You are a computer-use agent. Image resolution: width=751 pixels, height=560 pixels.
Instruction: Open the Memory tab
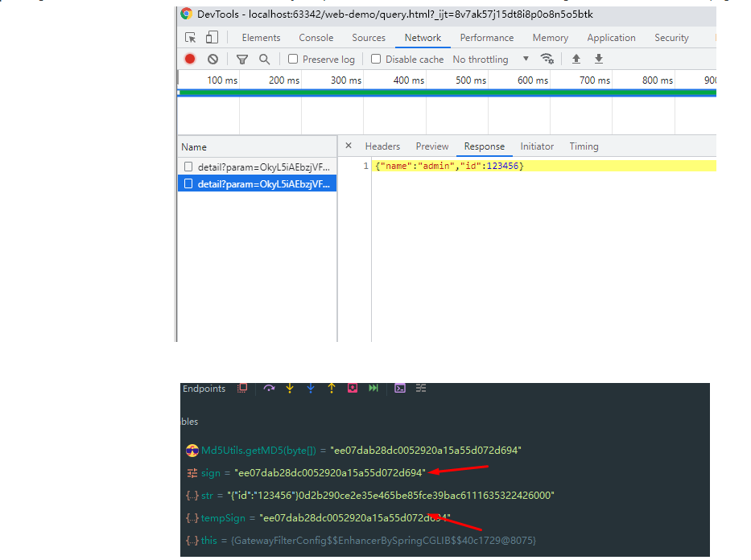pyautogui.click(x=551, y=38)
